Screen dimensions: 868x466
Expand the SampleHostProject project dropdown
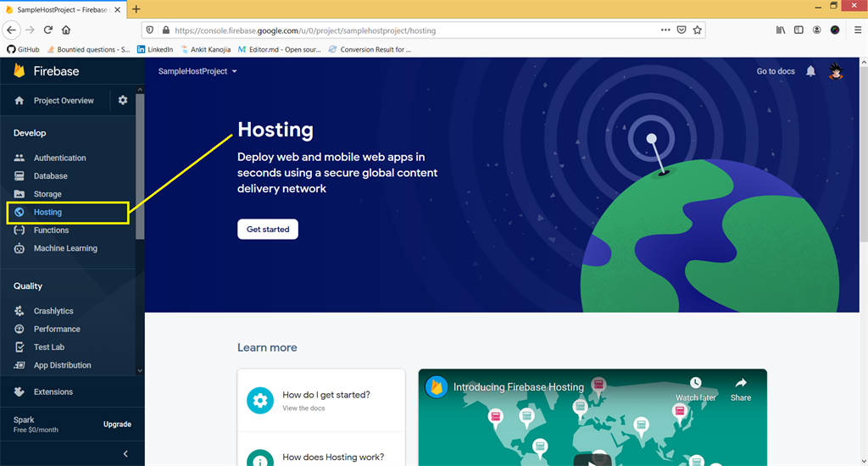click(x=198, y=71)
